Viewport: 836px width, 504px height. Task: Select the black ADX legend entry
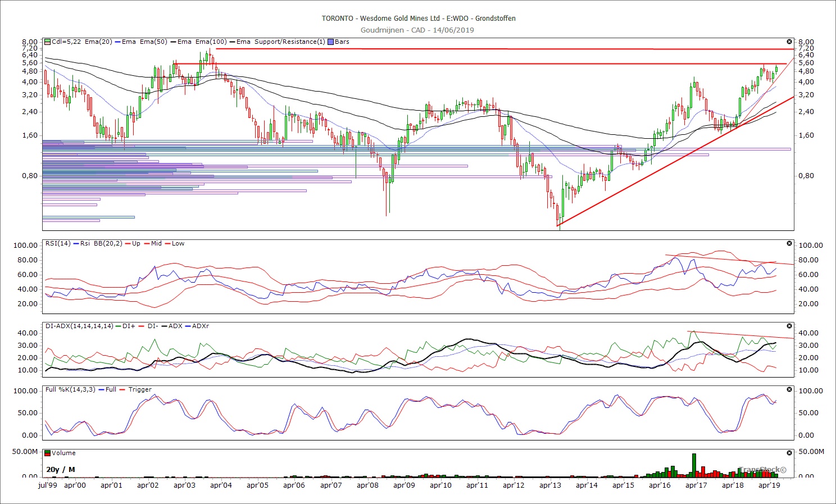click(175, 326)
